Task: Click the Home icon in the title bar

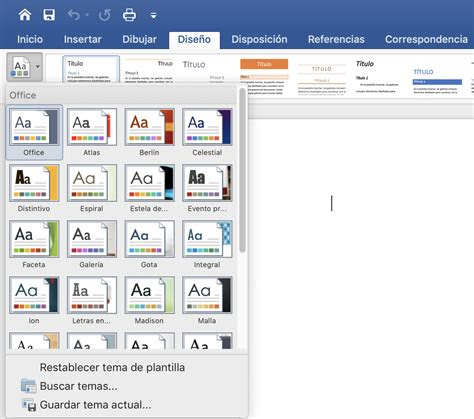Action: (25, 15)
